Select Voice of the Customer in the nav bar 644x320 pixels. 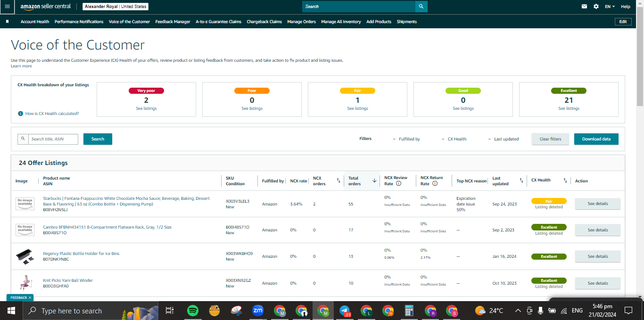click(x=129, y=22)
